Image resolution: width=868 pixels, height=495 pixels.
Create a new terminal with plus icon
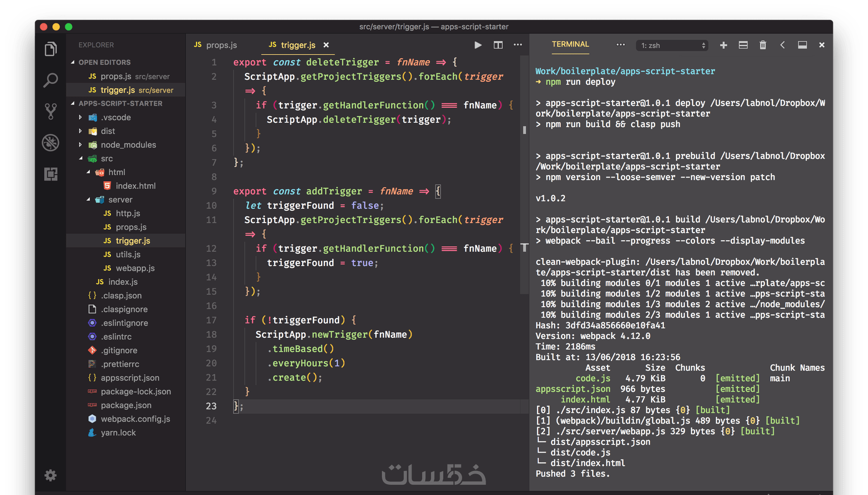(724, 45)
